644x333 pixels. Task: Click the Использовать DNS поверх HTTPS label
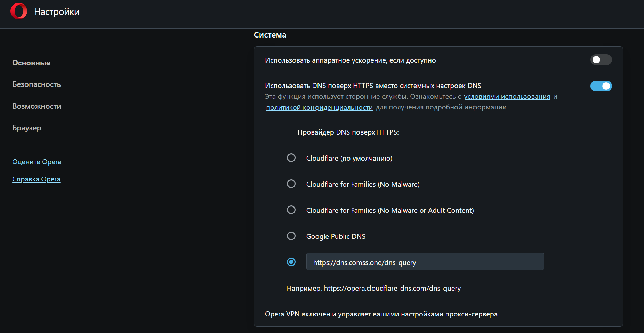[373, 86]
